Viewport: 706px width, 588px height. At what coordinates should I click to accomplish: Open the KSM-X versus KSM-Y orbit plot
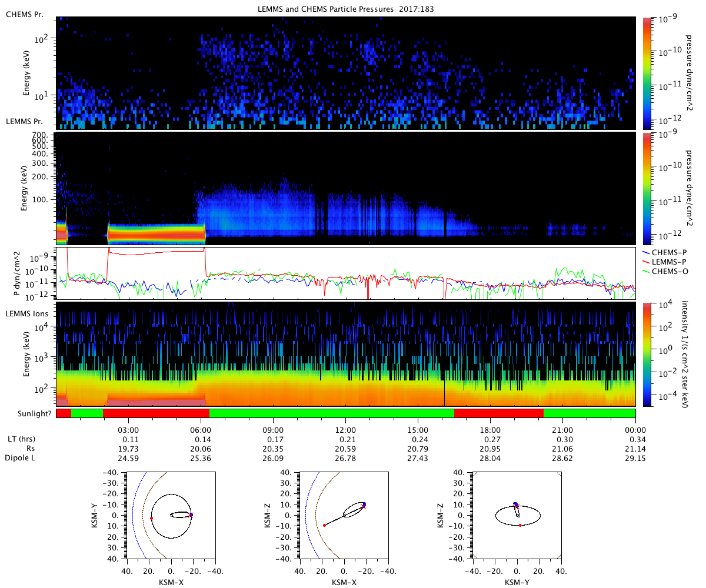pos(171,514)
